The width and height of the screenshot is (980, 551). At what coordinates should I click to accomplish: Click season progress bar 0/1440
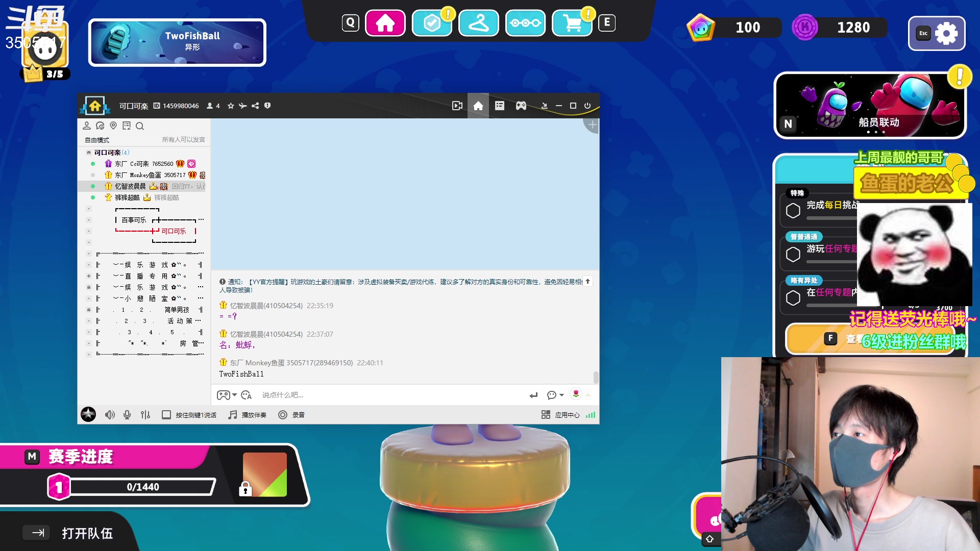(142, 487)
